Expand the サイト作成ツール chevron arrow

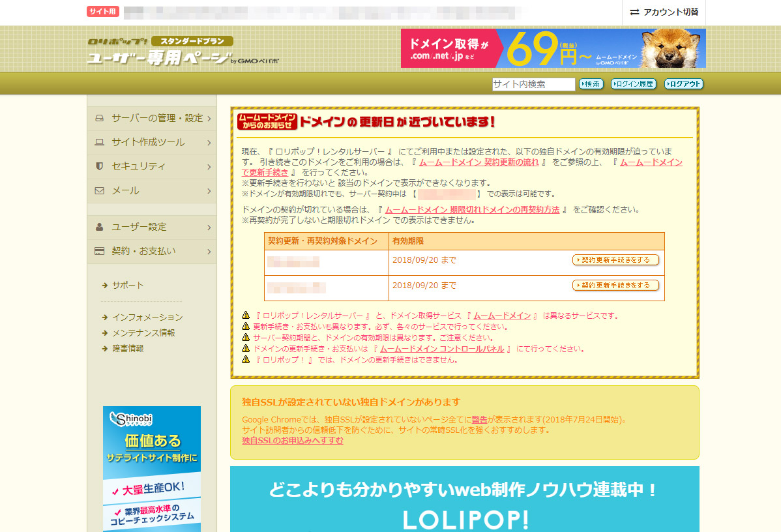click(209, 142)
